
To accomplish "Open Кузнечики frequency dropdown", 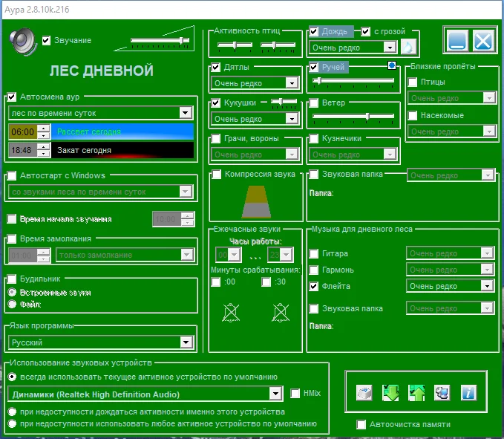I will pos(353,155).
